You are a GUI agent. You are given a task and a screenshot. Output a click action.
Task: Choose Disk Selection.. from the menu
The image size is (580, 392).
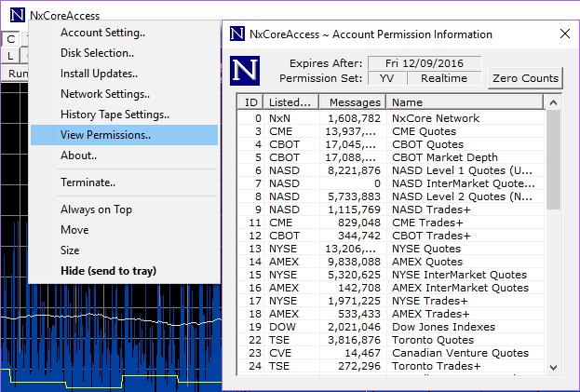click(x=124, y=53)
